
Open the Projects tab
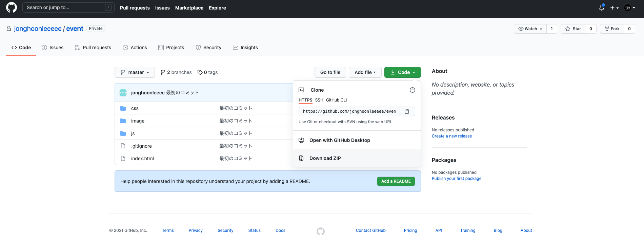click(x=171, y=48)
